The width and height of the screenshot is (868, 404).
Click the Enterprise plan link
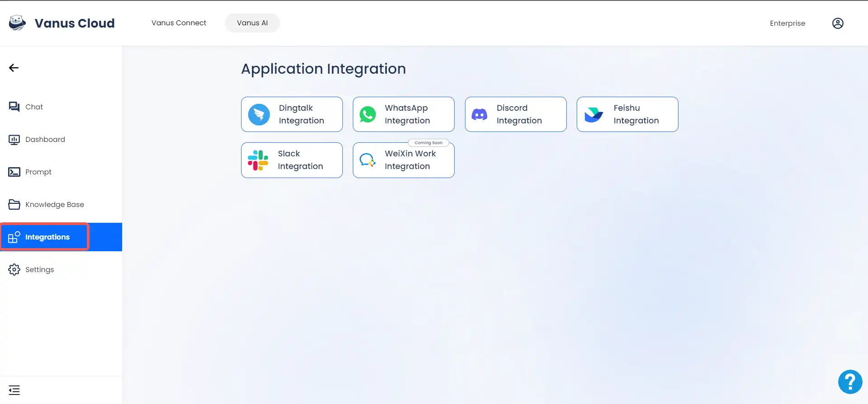(787, 23)
